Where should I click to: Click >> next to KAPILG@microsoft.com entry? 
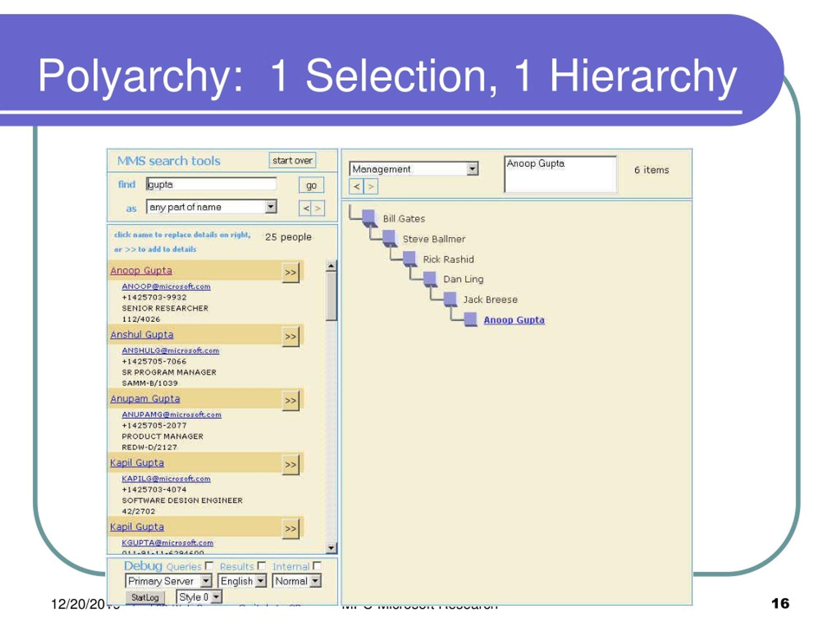coord(290,465)
